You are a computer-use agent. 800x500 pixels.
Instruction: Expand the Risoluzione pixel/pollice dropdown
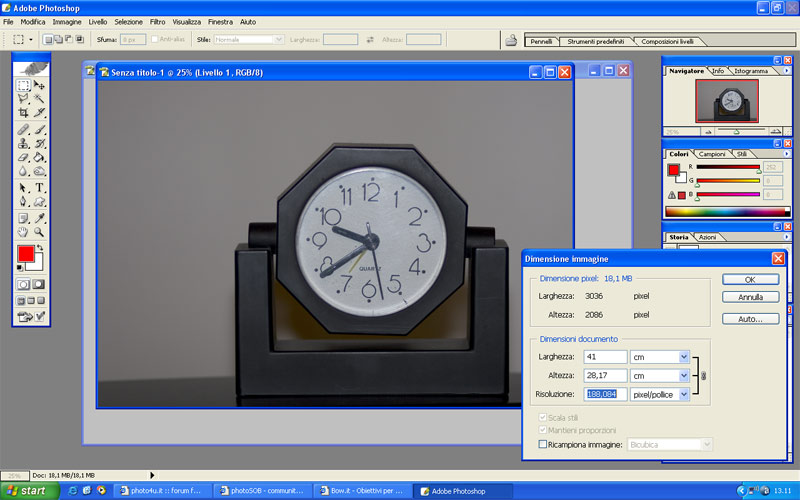pos(684,395)
